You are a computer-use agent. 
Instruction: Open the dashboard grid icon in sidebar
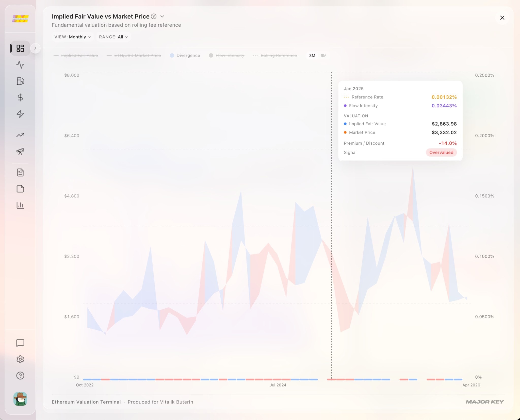[x=20, y=48]
